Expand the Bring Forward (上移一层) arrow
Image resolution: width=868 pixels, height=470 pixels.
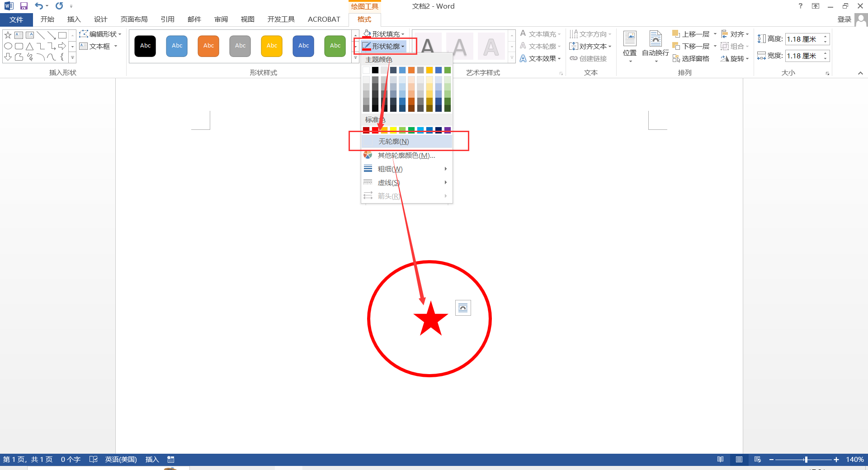pos(715,34)
